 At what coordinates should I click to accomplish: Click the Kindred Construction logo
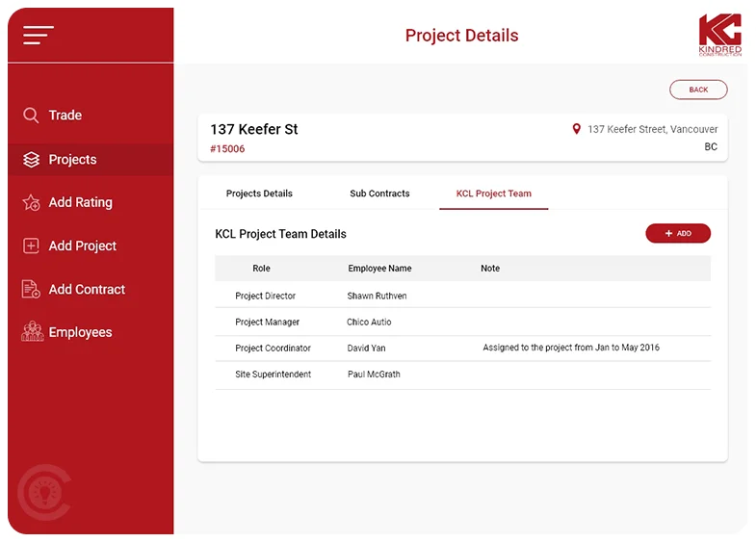(719, 35)
